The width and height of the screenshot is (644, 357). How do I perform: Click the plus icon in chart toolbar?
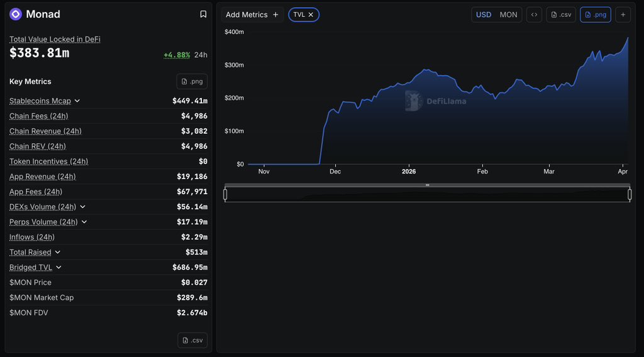pos(623,15)
